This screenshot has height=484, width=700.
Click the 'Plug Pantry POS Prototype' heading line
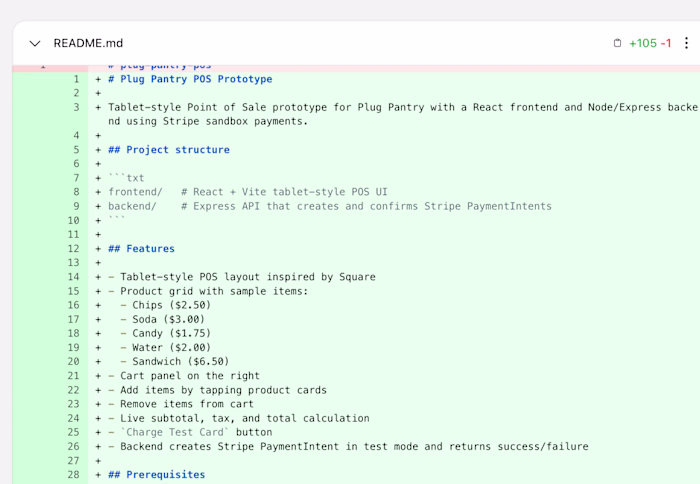tap(190, 79)
